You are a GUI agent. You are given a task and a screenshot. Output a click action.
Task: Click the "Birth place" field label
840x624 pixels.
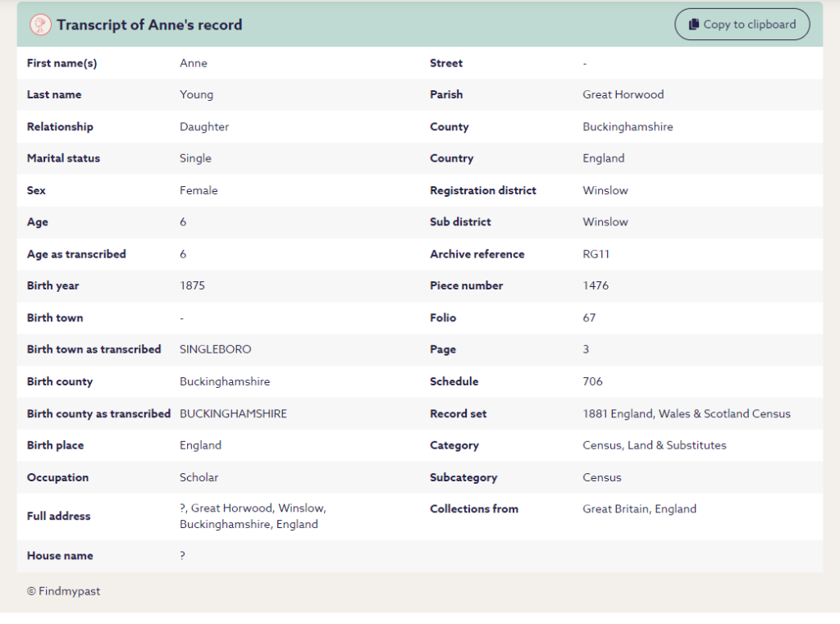[55, 445]
